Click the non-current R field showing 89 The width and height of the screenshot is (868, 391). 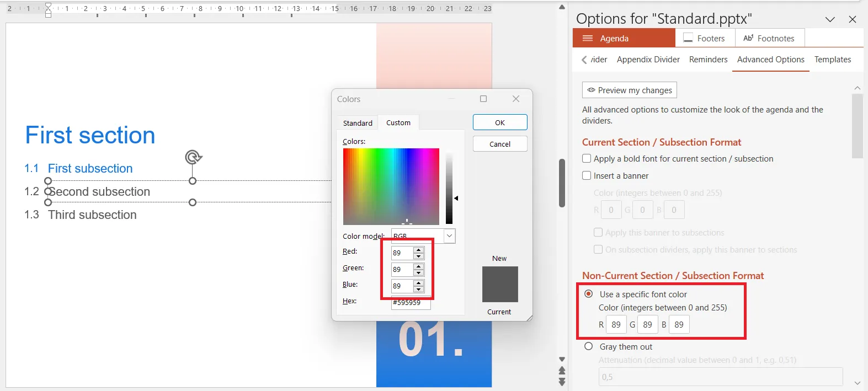click(x=616, y=325)
